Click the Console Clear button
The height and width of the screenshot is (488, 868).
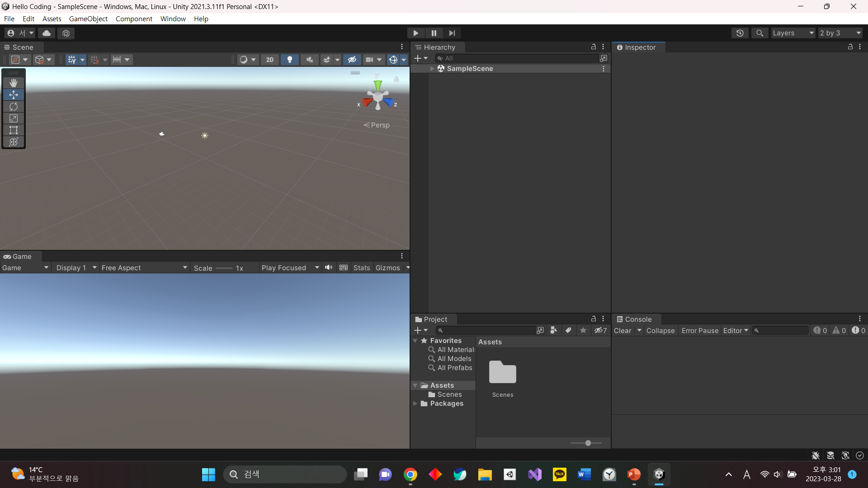(x=622, y=331)
